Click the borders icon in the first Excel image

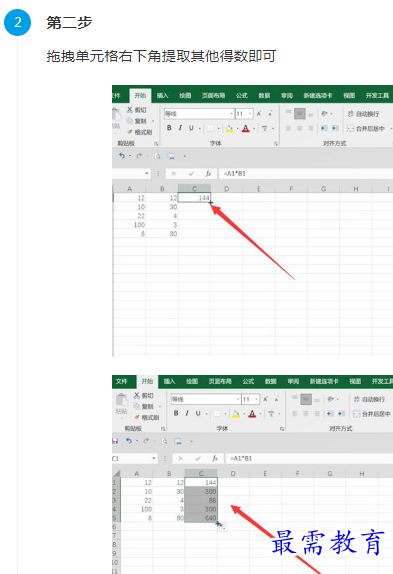tap(210, 128)
